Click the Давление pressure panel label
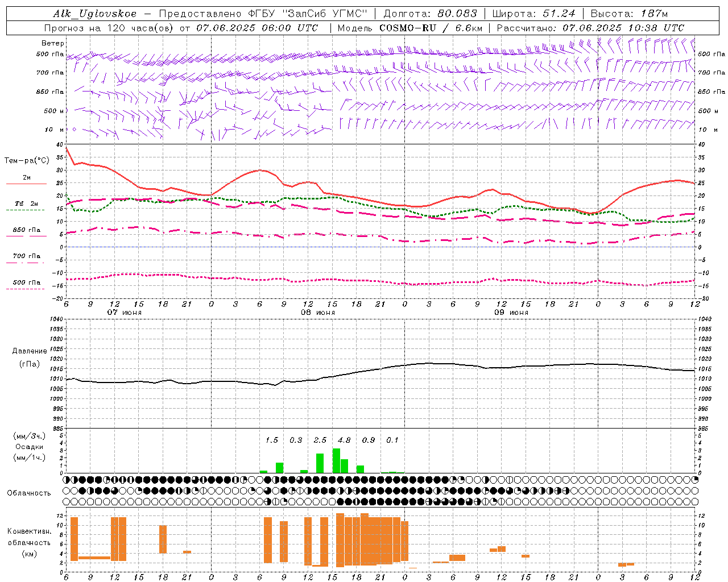This screenshot has width=728, height=582. pos(30,351)
